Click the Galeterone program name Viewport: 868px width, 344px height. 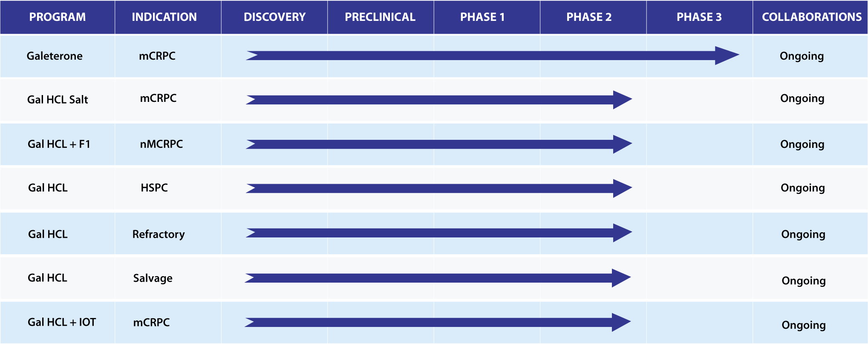pyautogui.click(x=55, y=56)
